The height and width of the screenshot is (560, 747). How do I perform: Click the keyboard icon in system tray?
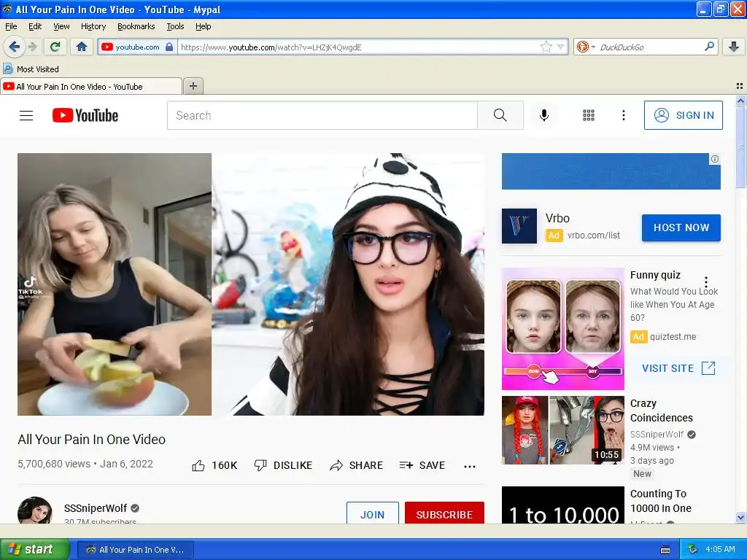[x=665, y=550]
